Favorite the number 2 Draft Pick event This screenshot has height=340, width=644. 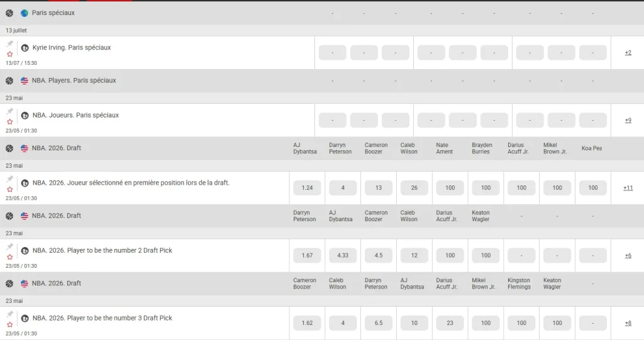tap(10, 257)
